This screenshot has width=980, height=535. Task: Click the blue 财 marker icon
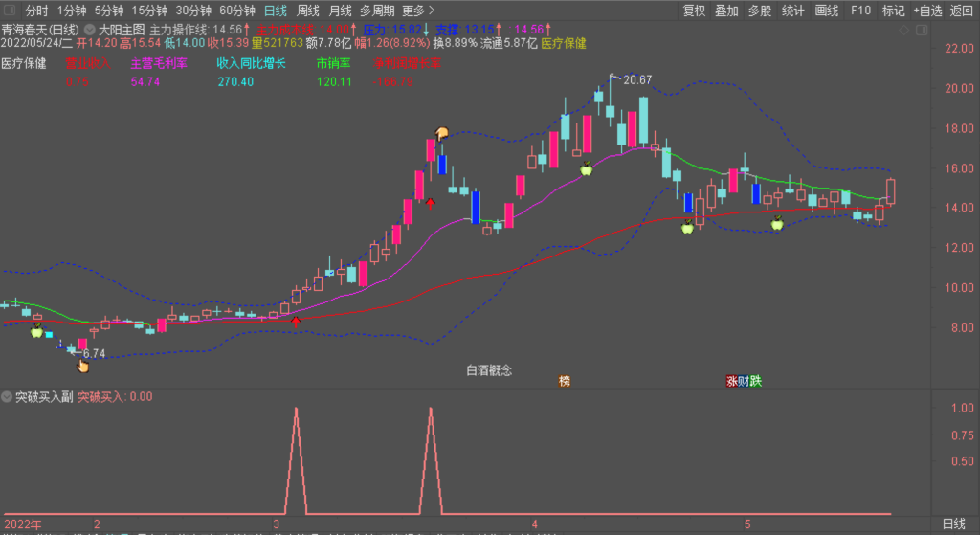[x=744, y=381]
